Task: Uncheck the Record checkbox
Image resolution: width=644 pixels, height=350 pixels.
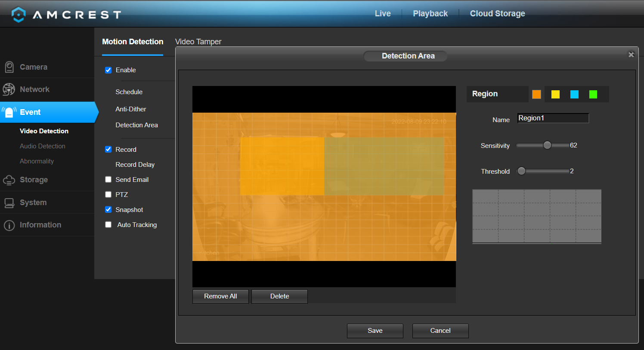Action: (x=108, y=150)
